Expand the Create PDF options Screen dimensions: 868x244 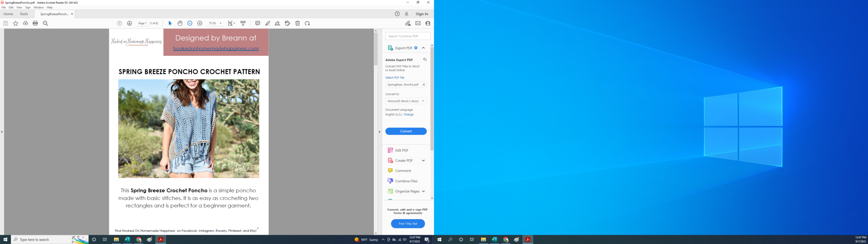point(423,161)
